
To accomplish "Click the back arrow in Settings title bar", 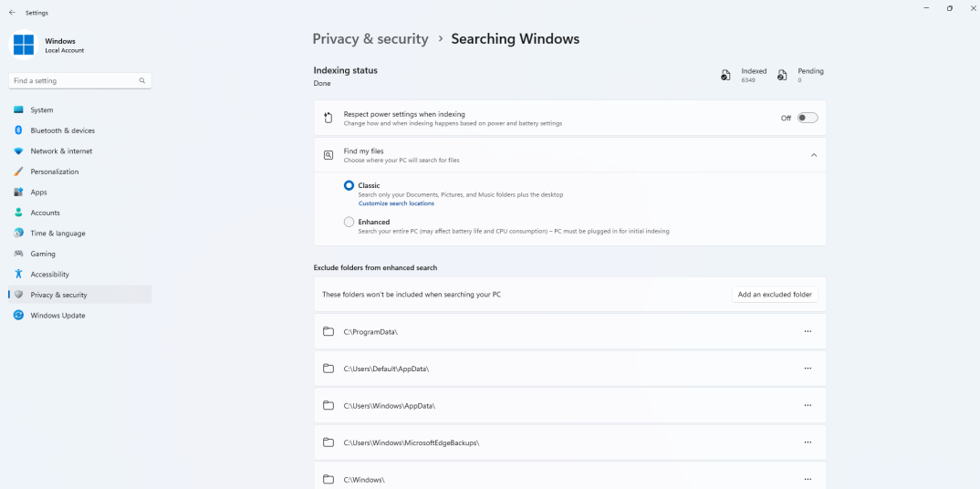I will [12, 13].
